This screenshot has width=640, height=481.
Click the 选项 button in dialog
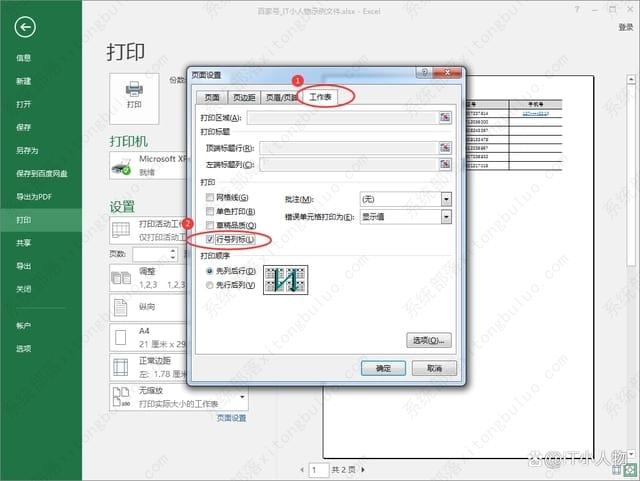[x=429, y=340]
